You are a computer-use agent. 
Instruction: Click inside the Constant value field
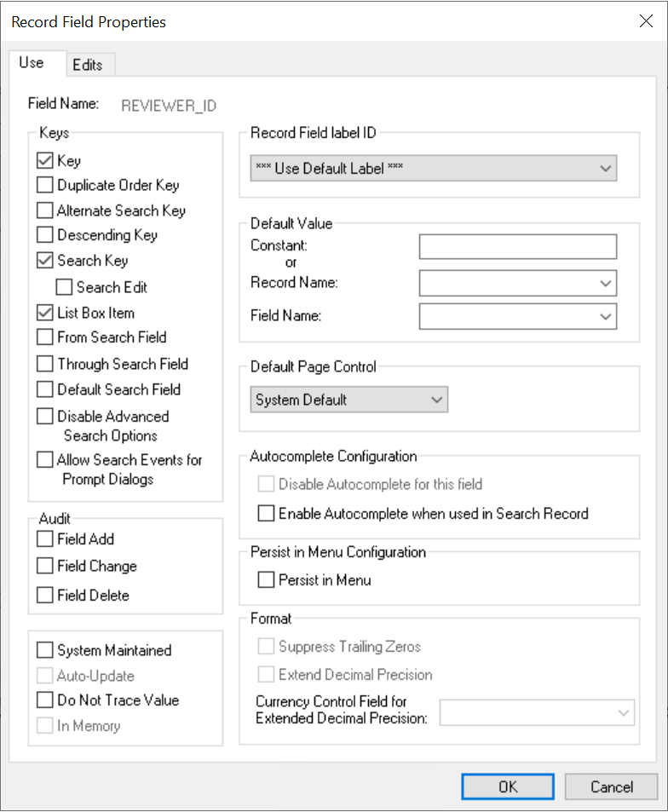click(x=517, y=247)
